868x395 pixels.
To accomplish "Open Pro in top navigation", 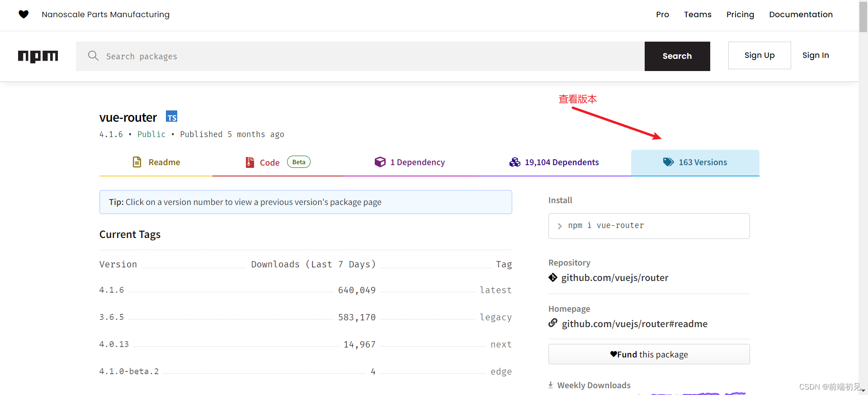I will tap(662, 14).
